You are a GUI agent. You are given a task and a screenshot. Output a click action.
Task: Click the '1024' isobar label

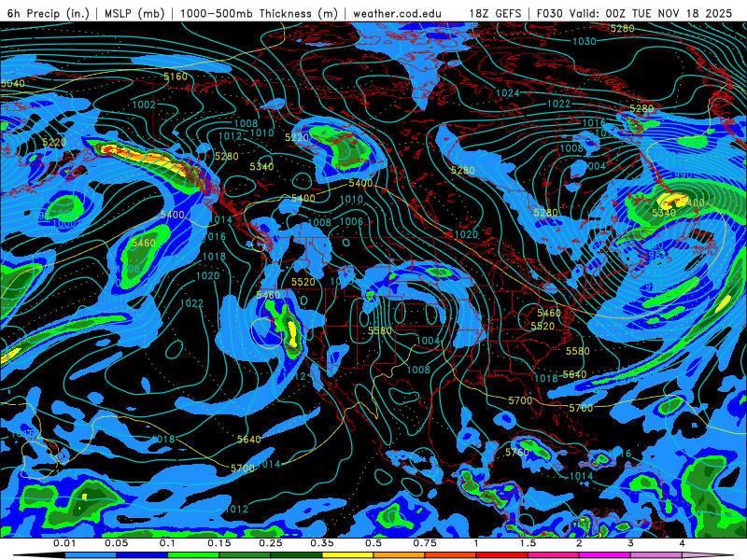click(x=507, y=92)
